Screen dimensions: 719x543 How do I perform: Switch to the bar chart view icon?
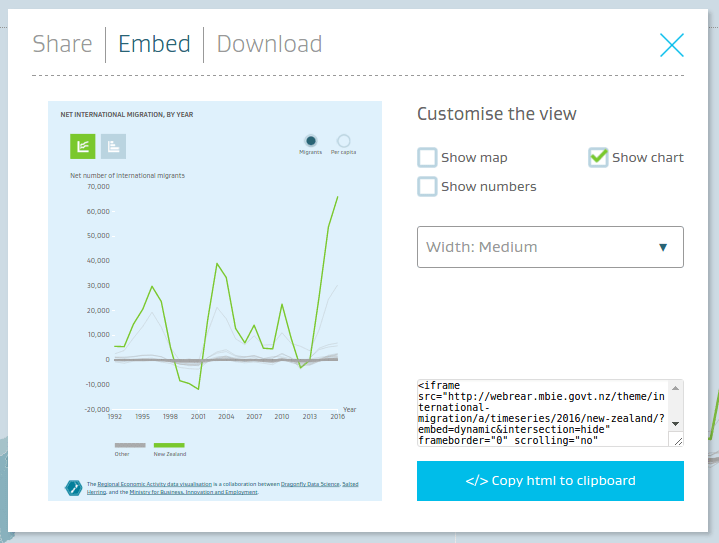pyautogui.click(x=113, y=146)
